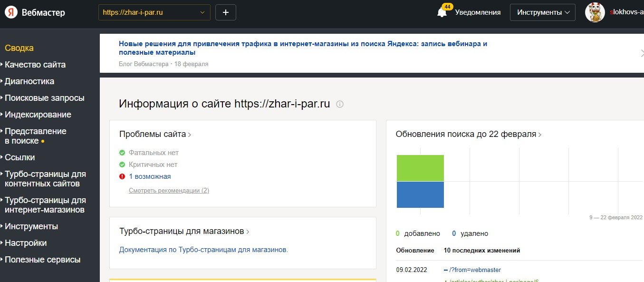The width and height of the screenshot is (644, 282).
Task: Expand Качество сайта sidebar section
Action: (35, 65)
